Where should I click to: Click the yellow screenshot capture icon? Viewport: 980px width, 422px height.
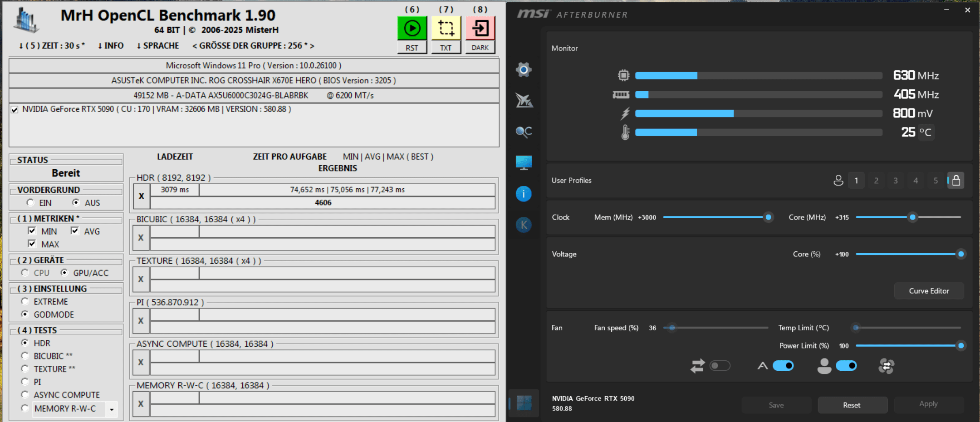pos(446,28)
